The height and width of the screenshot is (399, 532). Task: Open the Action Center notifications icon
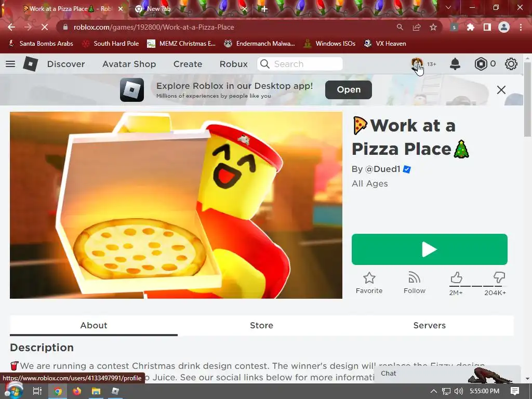click(515, 391)
